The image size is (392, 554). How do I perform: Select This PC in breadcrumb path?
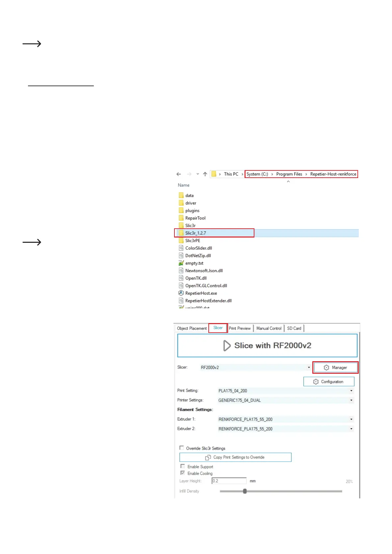click(231, 174)
